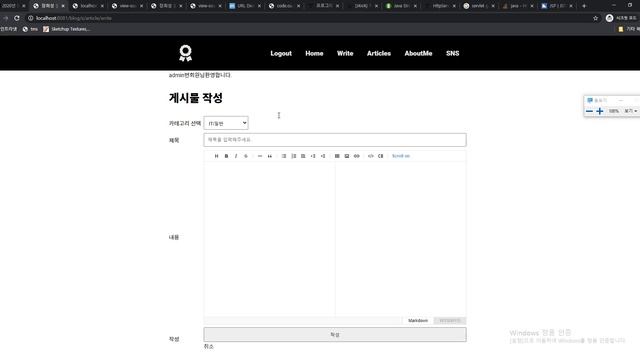
Task: Apply inline code from editor toolbar
Action: [x=371, y=156]
